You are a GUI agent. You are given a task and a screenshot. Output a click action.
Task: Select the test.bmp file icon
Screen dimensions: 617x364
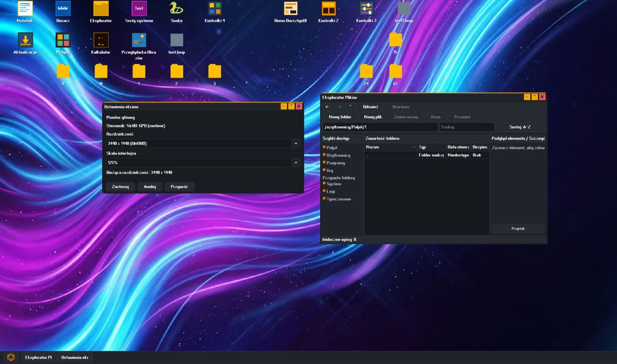point(176,40)
